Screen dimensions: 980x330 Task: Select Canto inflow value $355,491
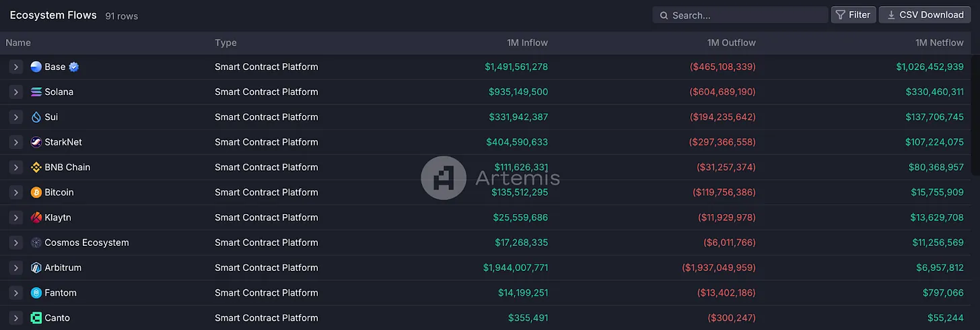tap(528, 318)
